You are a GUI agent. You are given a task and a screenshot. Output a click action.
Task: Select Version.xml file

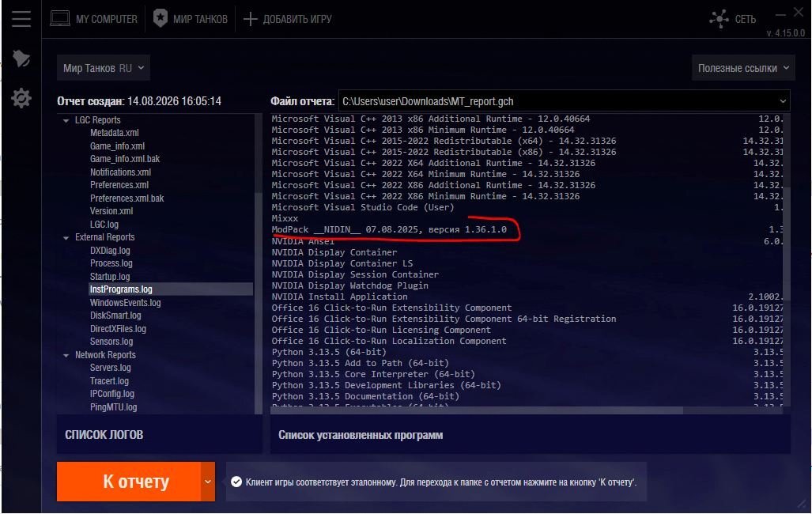(111, 211)
